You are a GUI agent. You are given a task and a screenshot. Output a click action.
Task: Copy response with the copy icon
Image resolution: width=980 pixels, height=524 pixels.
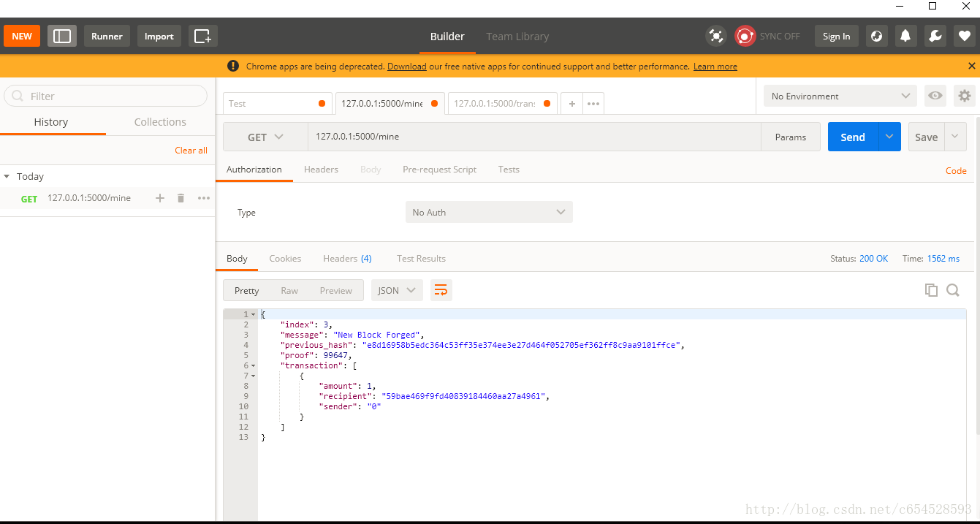coord(931,290)
